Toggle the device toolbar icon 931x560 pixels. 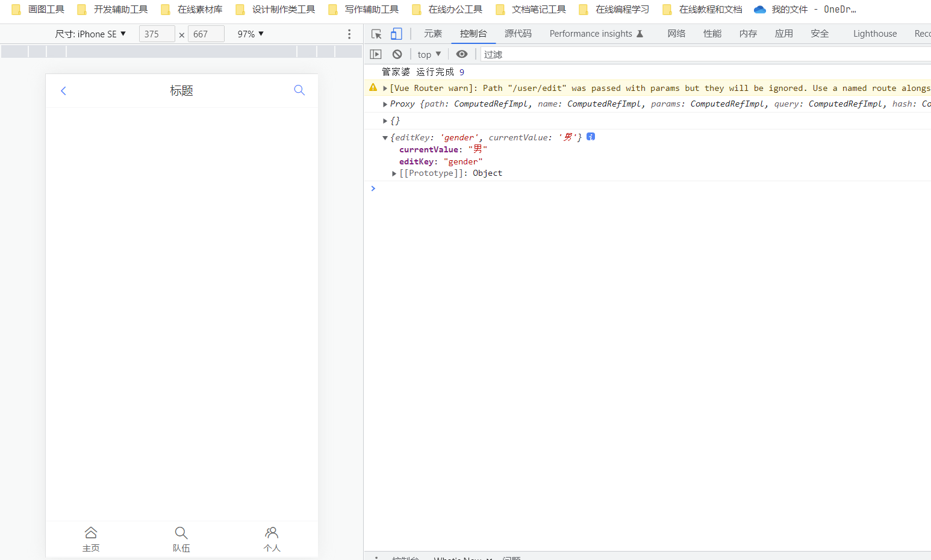(x=396, y=34)
